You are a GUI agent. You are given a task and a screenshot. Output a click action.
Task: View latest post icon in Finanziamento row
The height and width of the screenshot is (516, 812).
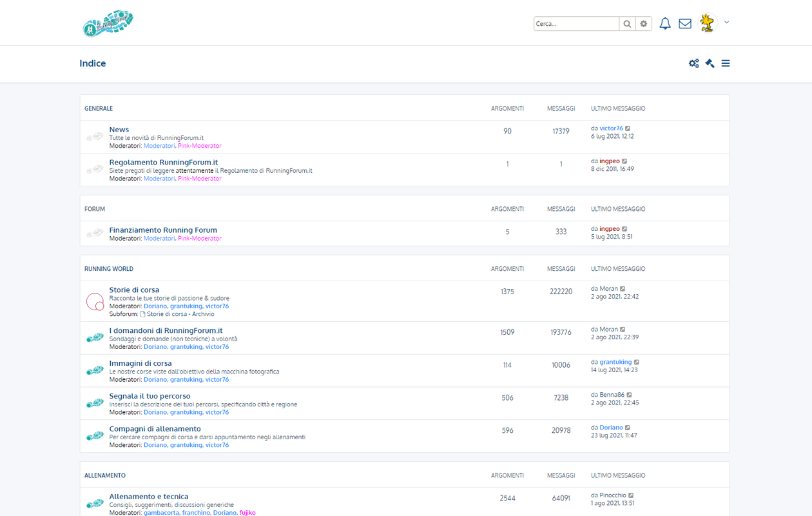pyautogui.click(x=624, y=229)
